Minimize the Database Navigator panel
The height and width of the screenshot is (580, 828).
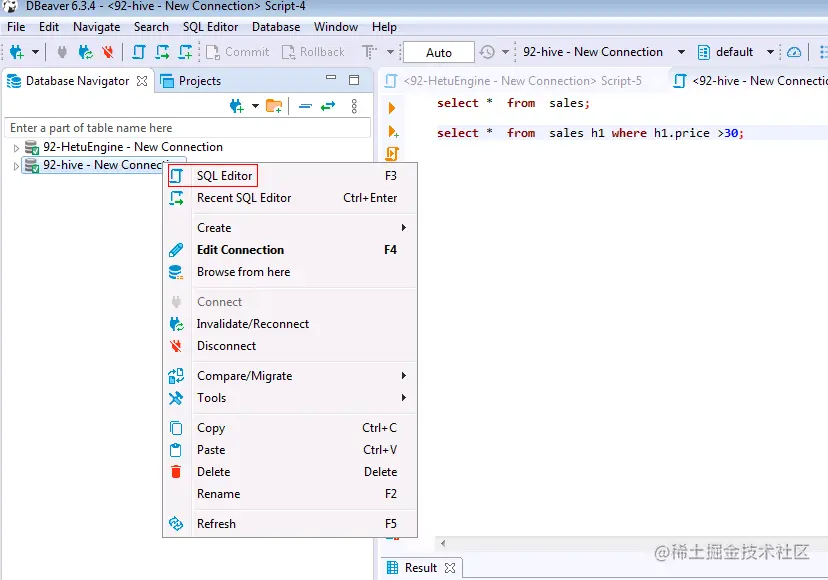(331, 77)
